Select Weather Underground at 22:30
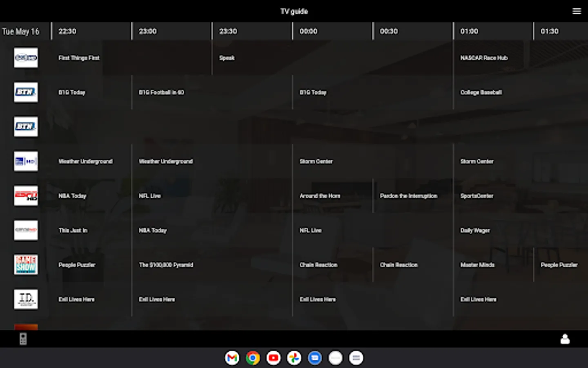588x368 pixels. point(85,162)
